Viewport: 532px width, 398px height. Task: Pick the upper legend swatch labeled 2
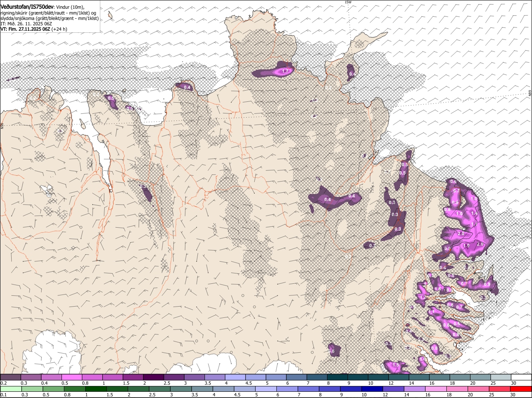click(x=153, y=377)
